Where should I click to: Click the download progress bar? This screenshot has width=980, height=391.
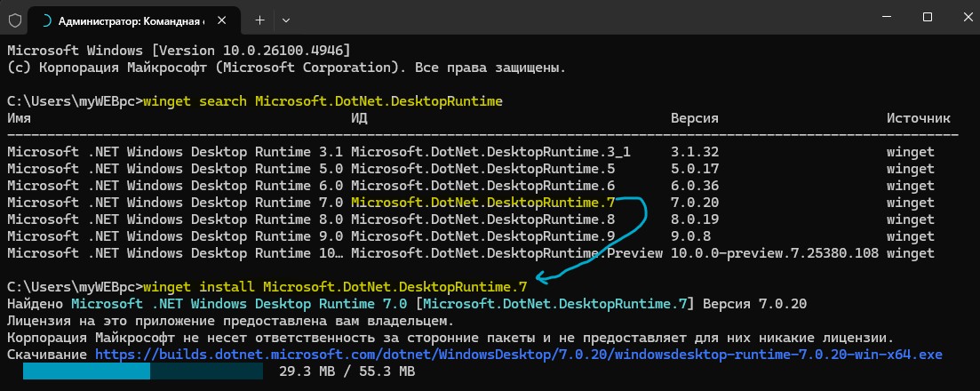142,371
